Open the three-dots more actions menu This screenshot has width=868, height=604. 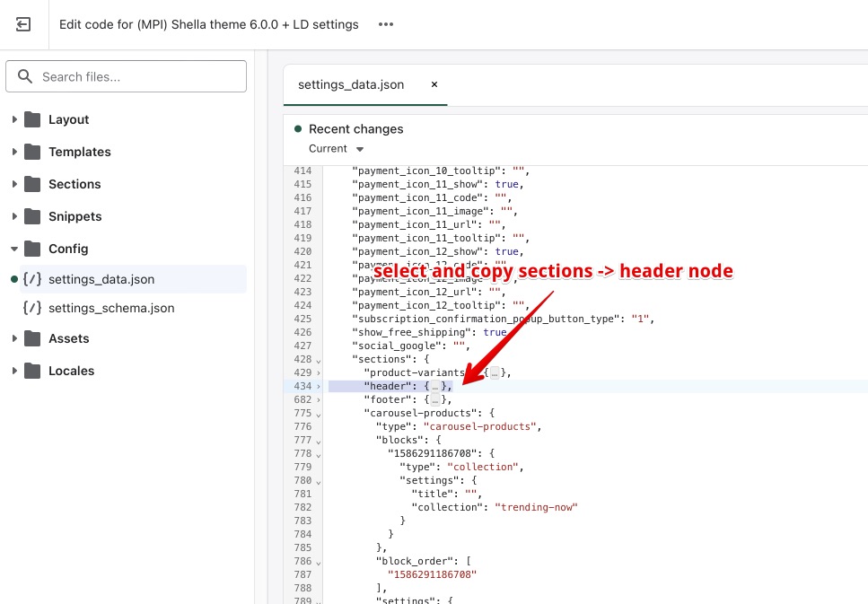pyautogui.click(x=386, y=24)
